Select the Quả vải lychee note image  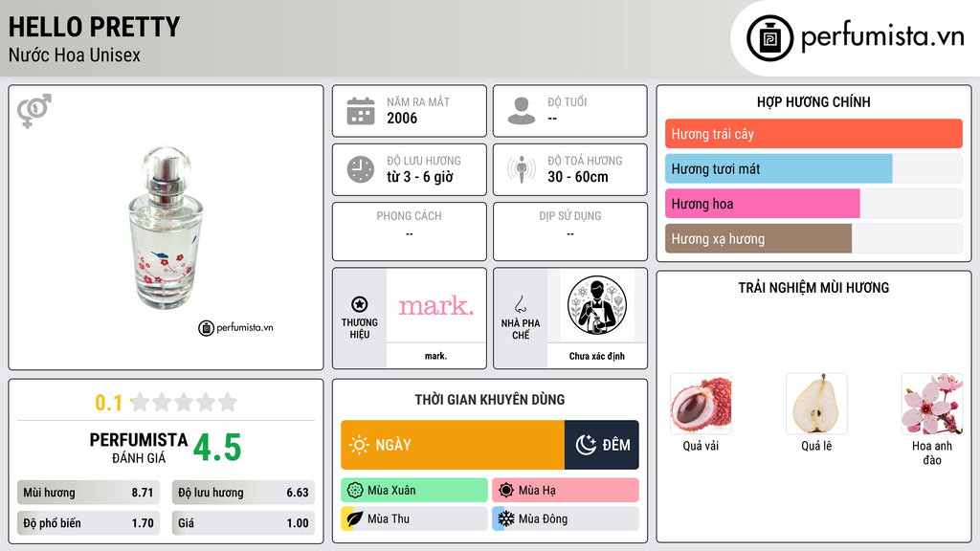701,405
